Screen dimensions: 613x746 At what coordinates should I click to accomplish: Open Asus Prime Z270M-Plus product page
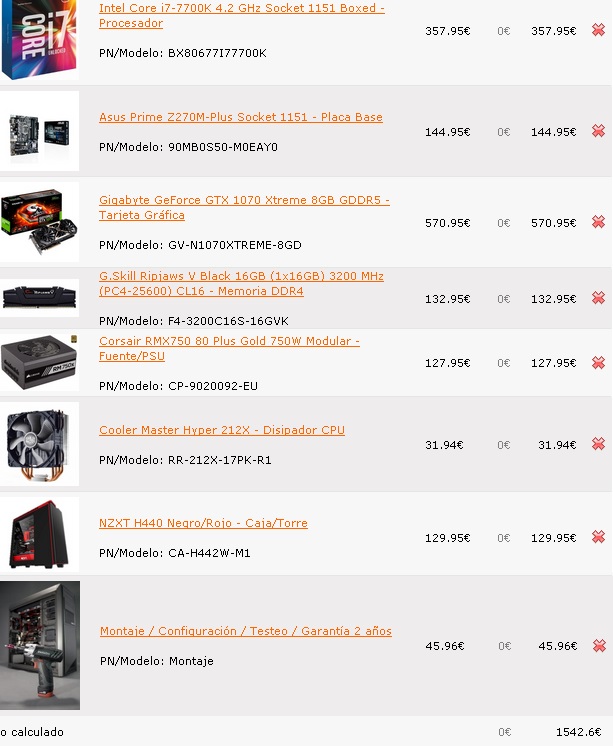[x=241, y=117]
